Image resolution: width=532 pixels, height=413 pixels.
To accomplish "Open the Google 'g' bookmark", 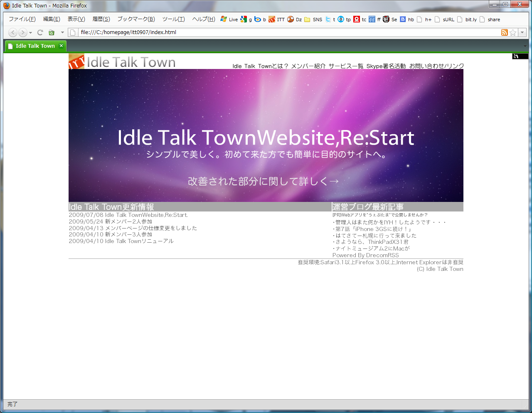I will [x=246, y=19].
